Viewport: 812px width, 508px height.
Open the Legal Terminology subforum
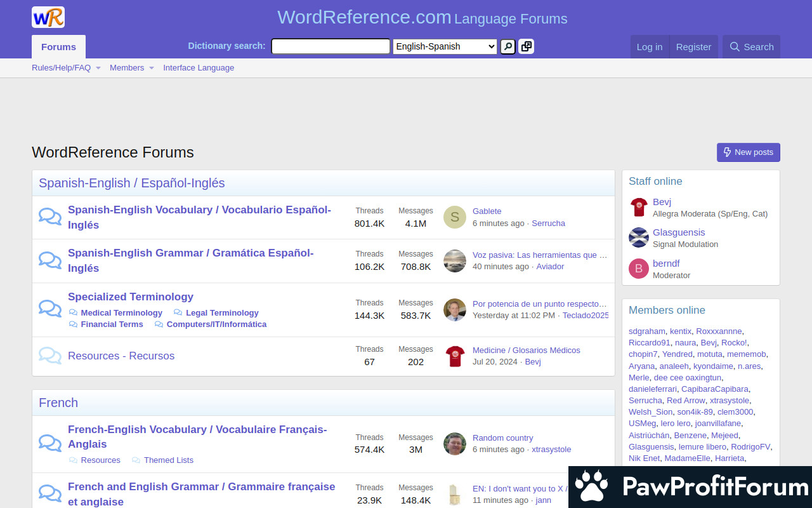click(222, 312)
